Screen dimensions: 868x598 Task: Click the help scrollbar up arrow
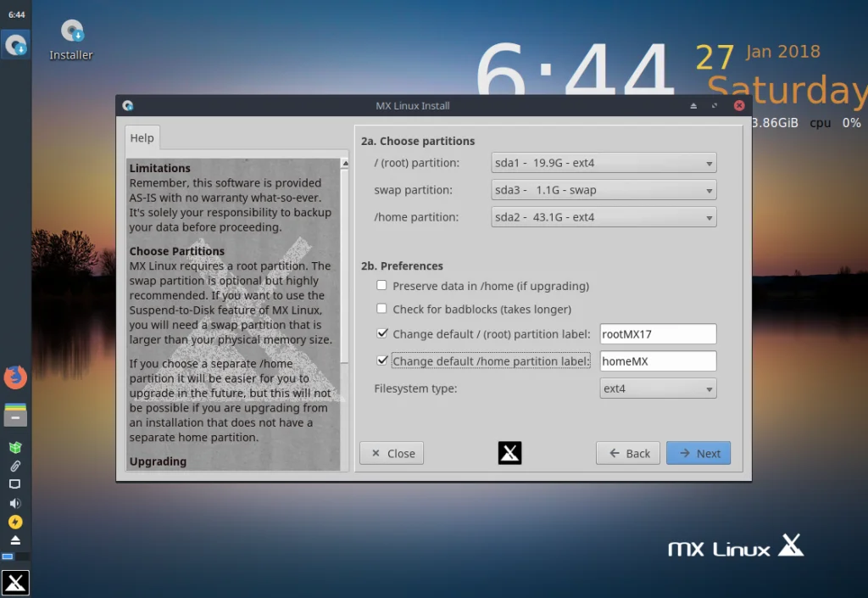click(x=345, y=164)
